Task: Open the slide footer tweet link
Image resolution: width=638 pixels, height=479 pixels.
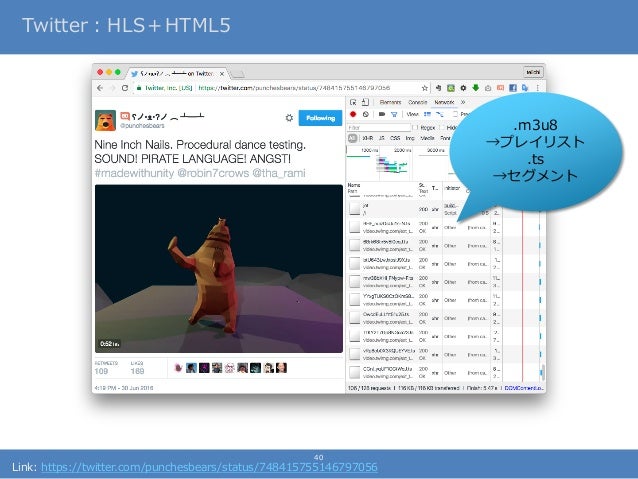Action: 209,467
